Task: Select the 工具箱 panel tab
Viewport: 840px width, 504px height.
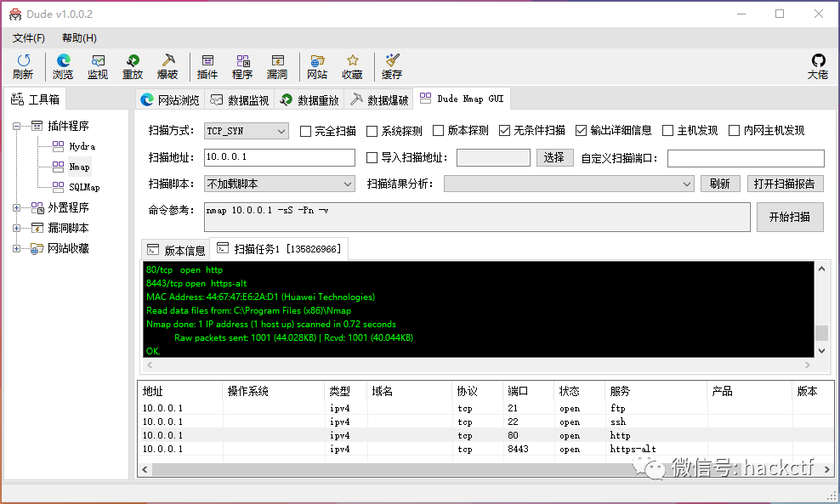Action: (36, 99)
